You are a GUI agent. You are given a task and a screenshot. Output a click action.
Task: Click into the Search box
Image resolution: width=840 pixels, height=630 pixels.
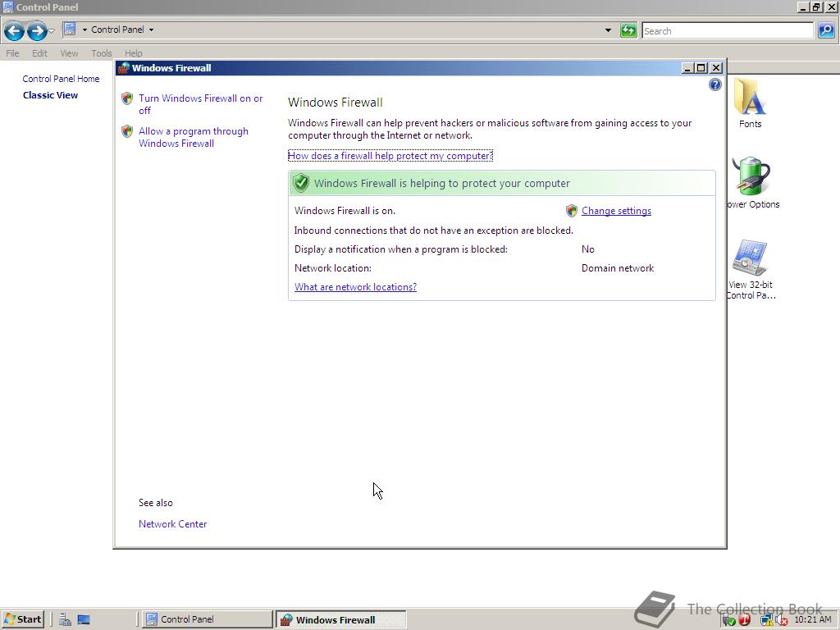[x=728, y=30]
